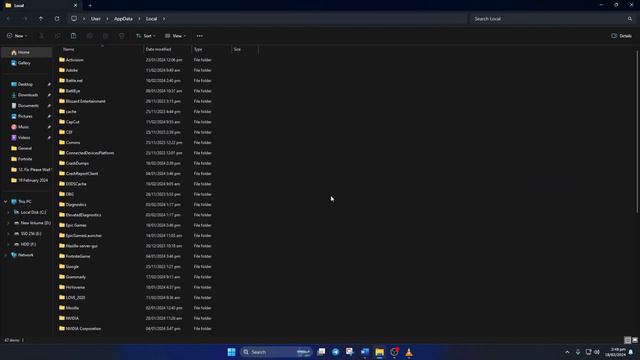The height and width of the screenshot is (360, 640).
Task: Expand Local Disk (C:) tree node
Action: 9,212
